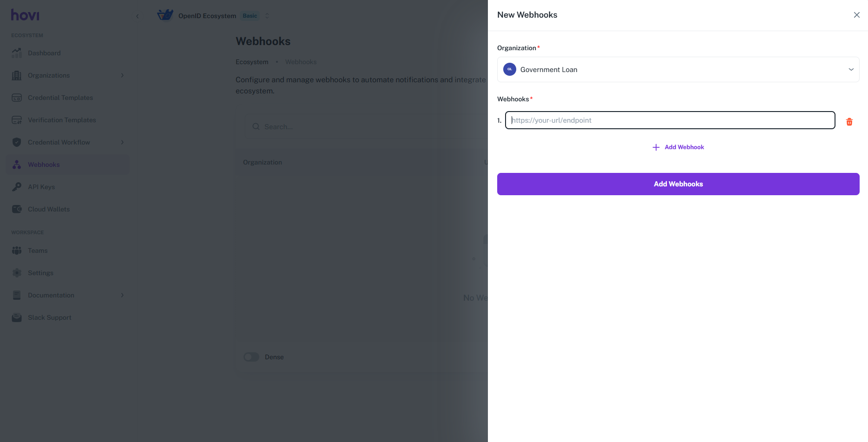
Task: Expand the Organizations sidebar submenu
Action: [x=122, y=75]
